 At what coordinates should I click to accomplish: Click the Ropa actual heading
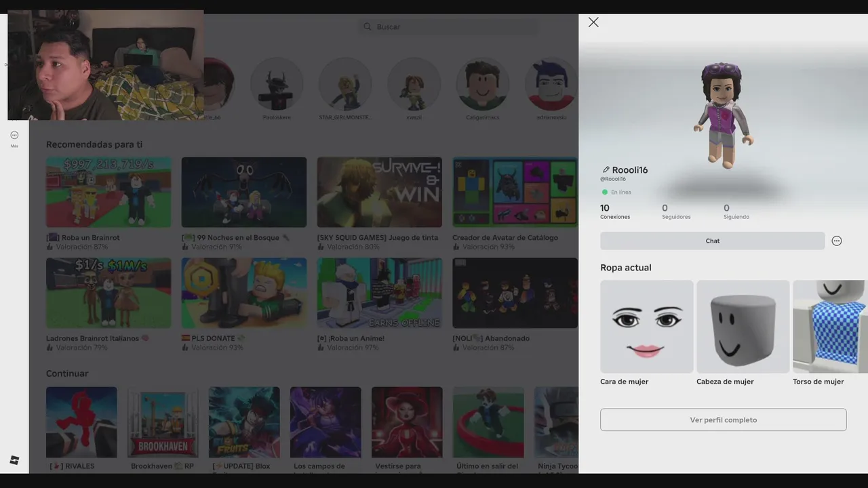[x=626, y=268]
